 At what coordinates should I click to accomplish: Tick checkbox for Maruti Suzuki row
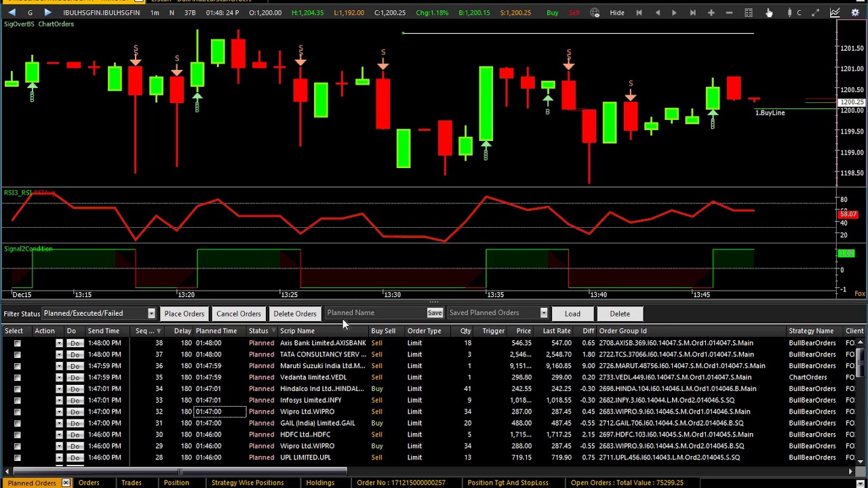pyautogui.click(x=18, y=366)
